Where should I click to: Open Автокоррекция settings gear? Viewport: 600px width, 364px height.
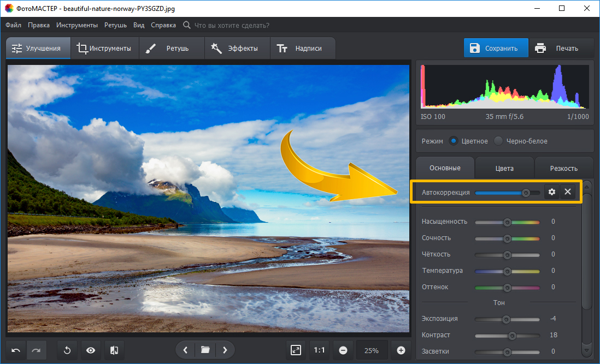pyautogui.click(x=552, y=192)
